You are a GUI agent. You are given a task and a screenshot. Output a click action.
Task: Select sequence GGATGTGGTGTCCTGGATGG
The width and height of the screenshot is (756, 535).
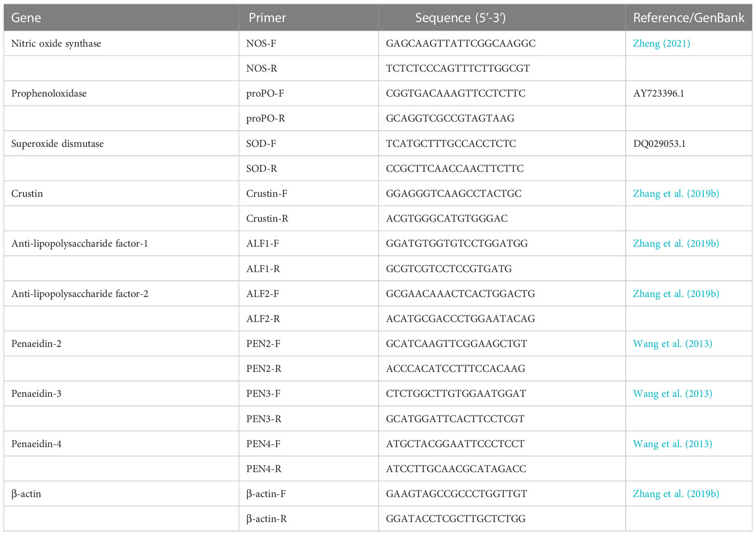click(457, 244)
